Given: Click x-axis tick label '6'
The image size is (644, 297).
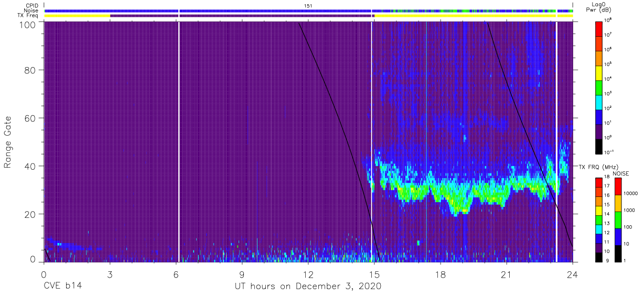Looking at the screenshot, I should pyautogui.click(x=176, y=274).
